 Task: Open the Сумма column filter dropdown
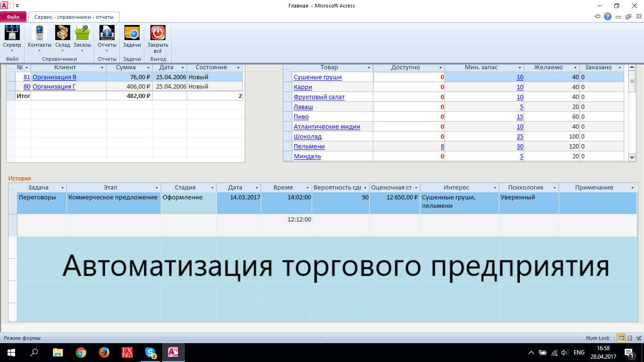(x=148, y=68)
